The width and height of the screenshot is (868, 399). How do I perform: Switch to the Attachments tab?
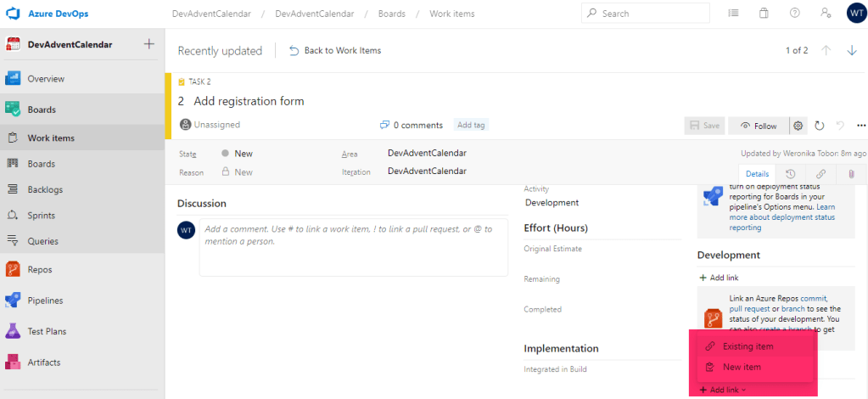tap(851, 174)
